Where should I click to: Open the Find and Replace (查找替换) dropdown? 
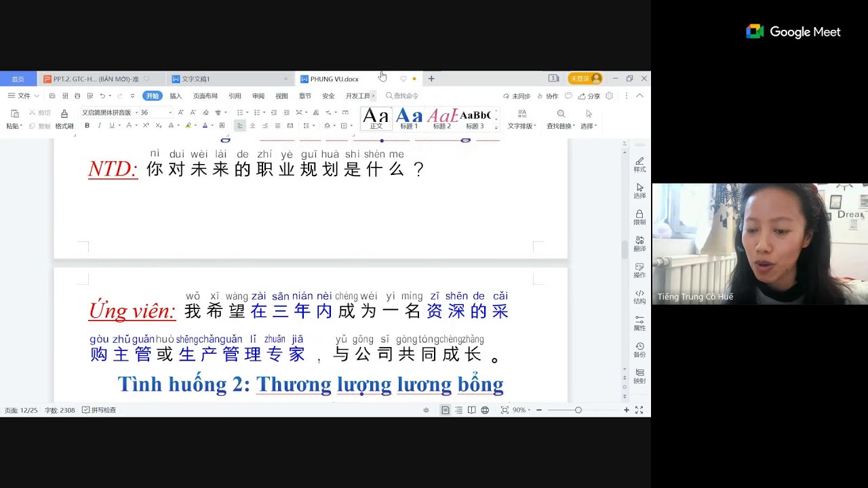tap(561, 126)
